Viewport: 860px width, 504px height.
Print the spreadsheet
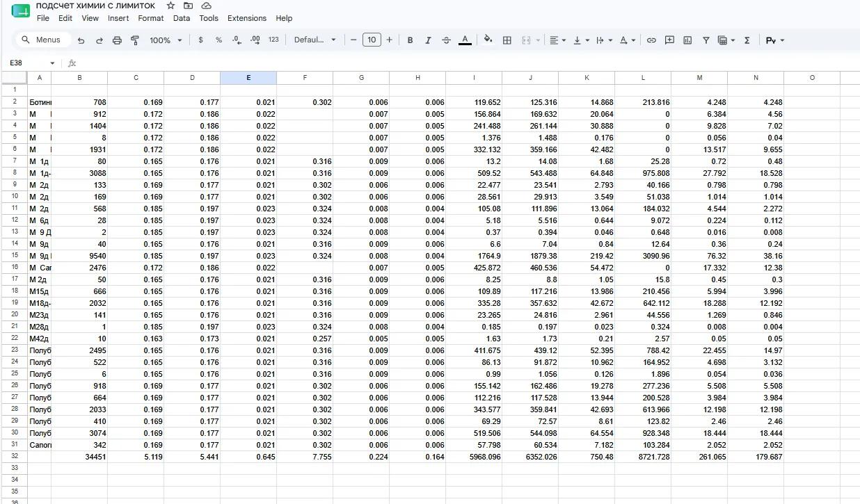117,40
